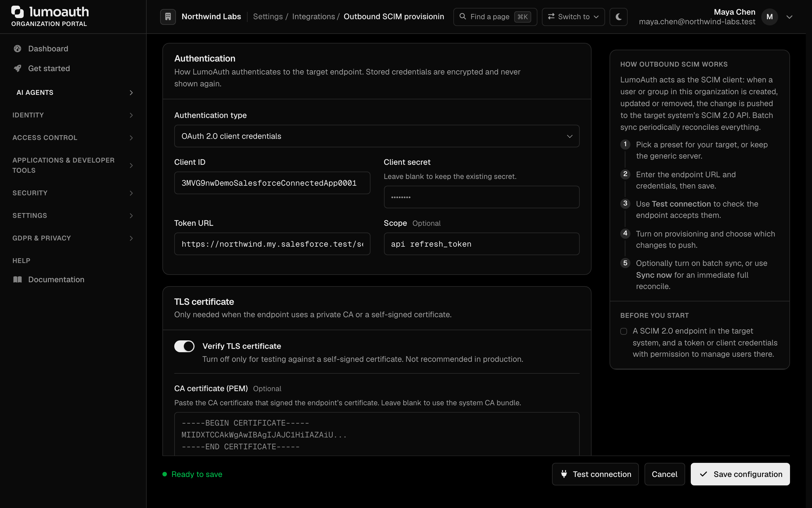Click Test connection button
Image resolution: width=812 pixels, height=508 pixels.
click(x=595, y=474)
